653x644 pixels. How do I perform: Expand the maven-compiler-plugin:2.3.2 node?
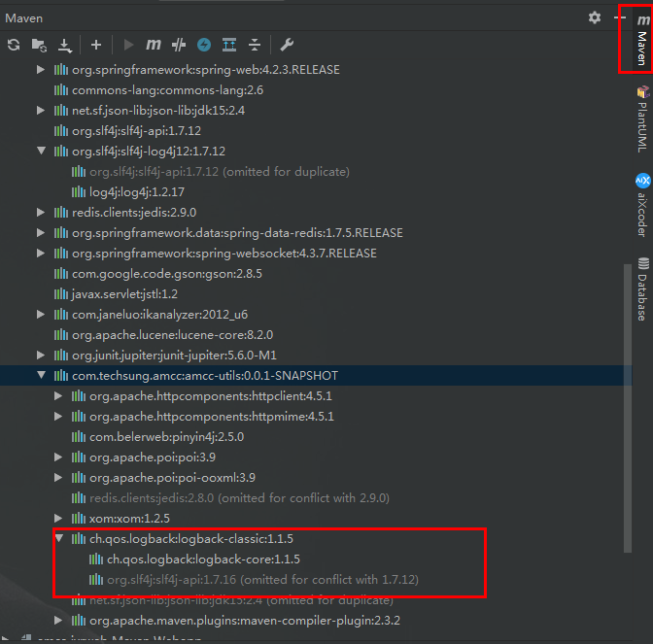coord(58,621)
